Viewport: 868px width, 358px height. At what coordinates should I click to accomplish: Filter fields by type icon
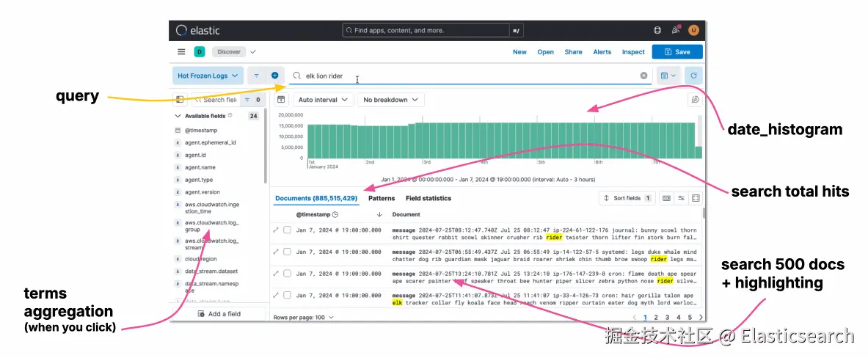[x=252, y=100]
